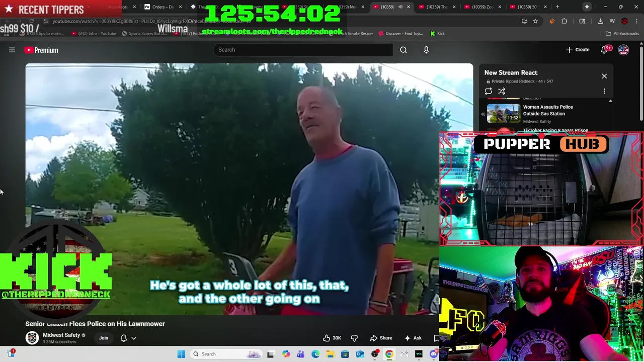Play Woman Assaults Police Outside Gas Station

[x=503, y=114]
